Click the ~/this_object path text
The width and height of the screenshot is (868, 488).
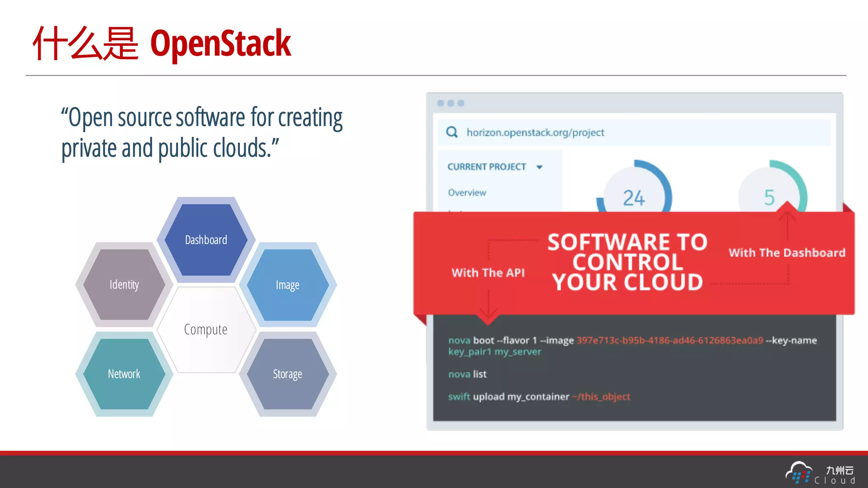click(x=601, y=397)
